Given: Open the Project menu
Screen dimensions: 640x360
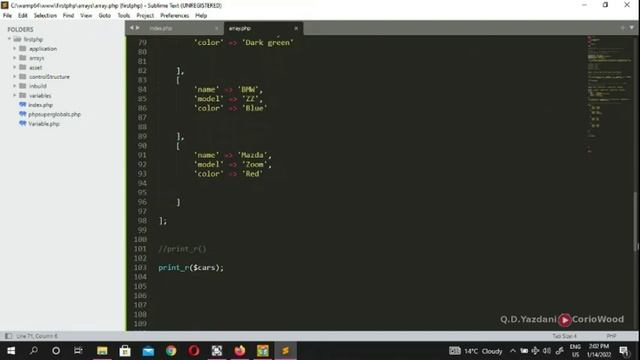Looking at the screenshot, I should (x=145, y=16).
